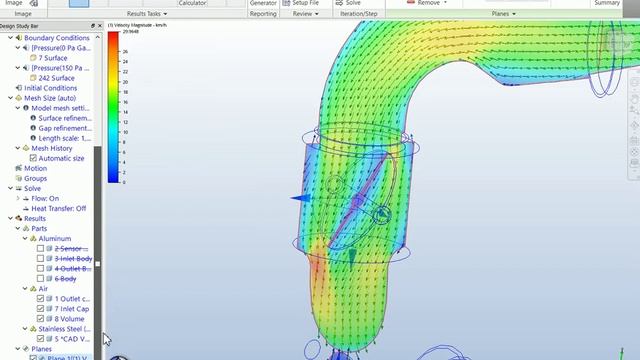Screen dimensions: 640x360
Task: Click the green plane manipulator arrow
Action: coord(352,259)
